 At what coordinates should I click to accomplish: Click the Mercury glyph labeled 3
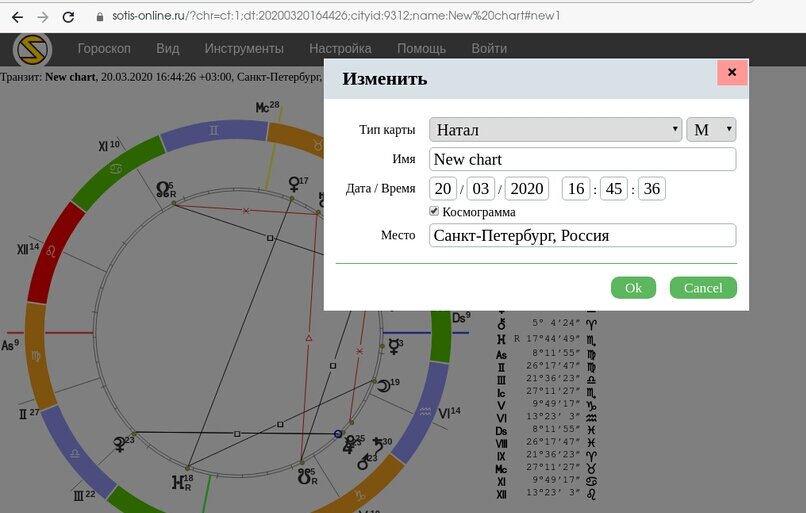click(x=394, y=346)
